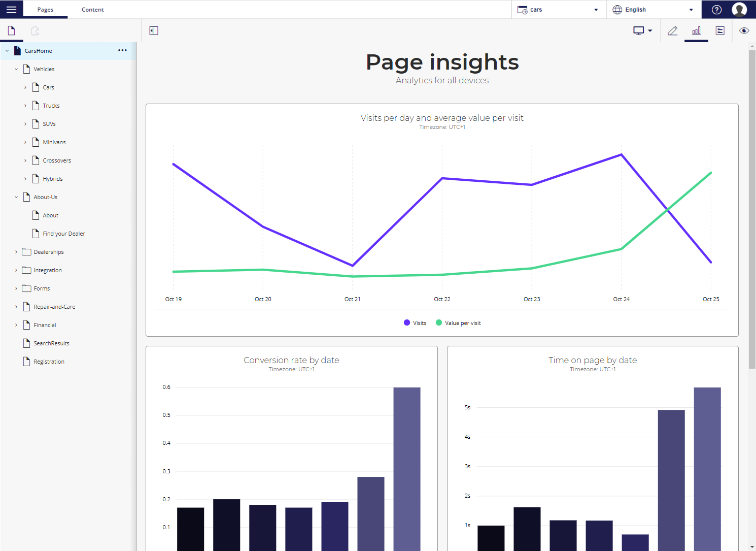The width and height of the screenshot is (756, 551).
Task: Expand the SUVs tree node
Action: click(x=25, y=124)
